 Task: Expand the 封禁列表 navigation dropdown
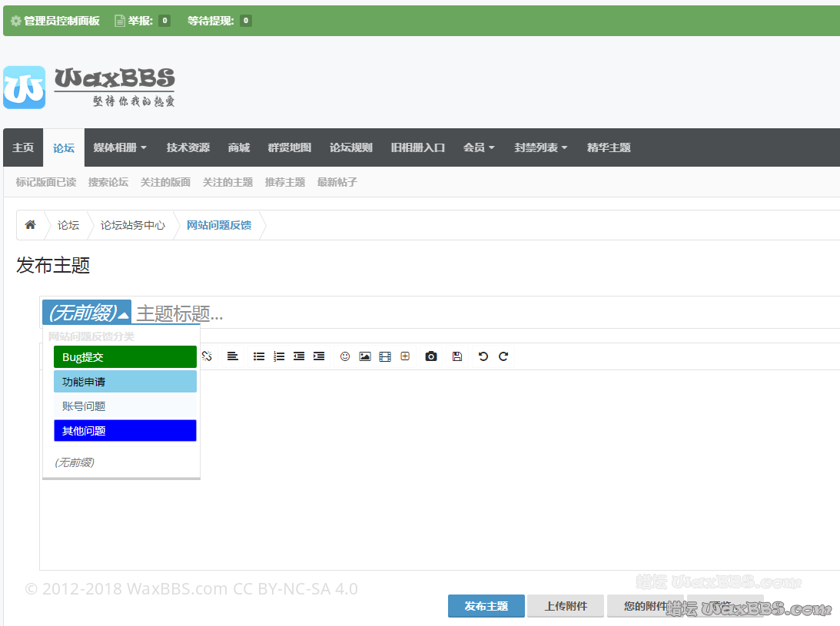pos(541,147)
